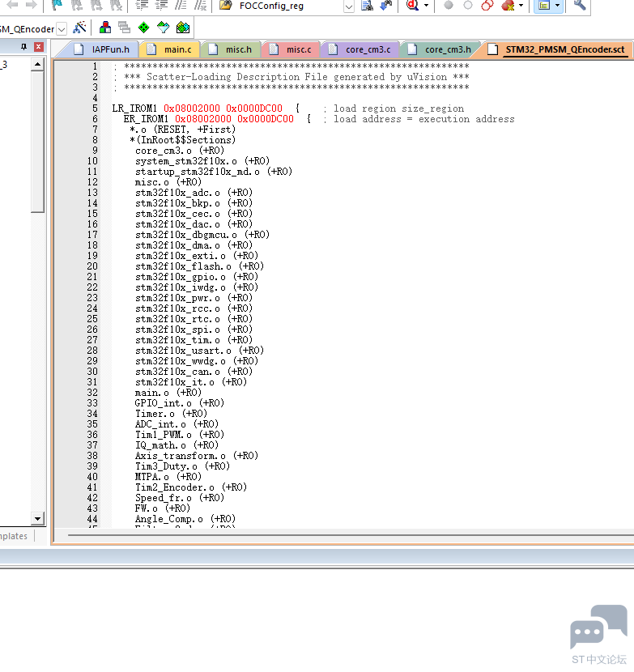Pin the project panel
Image resolution: width=634 pixels, height=672 pixels.
(24, 47)
